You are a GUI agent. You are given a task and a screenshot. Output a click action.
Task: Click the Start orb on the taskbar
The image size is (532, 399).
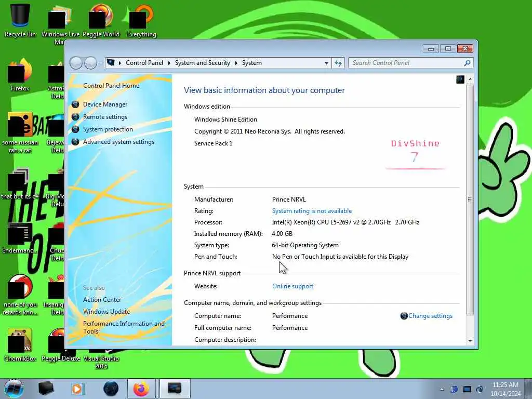tap(14, 389)
